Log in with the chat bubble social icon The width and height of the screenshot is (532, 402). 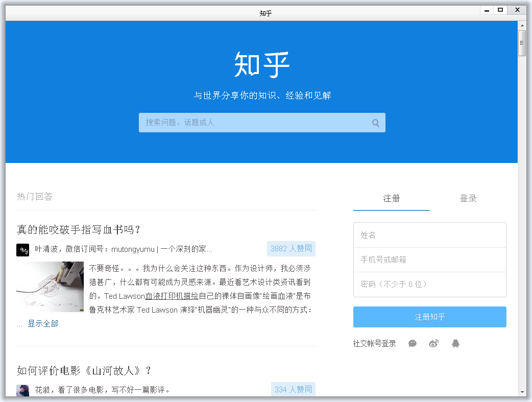coord(412,343)
